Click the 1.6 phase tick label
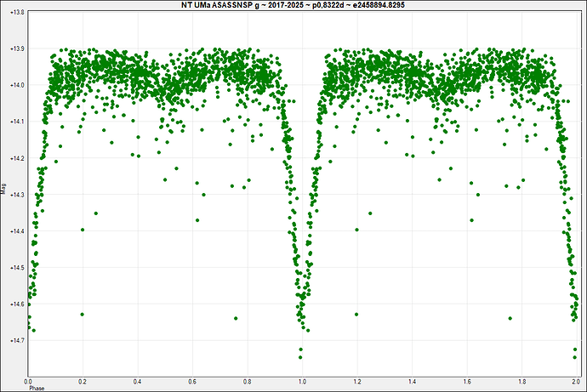 tap(467, 382)
